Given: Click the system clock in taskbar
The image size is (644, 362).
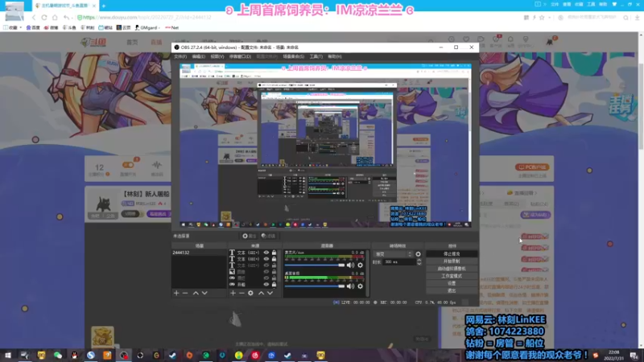Looking at the screenshot, I should coord(613,355).
